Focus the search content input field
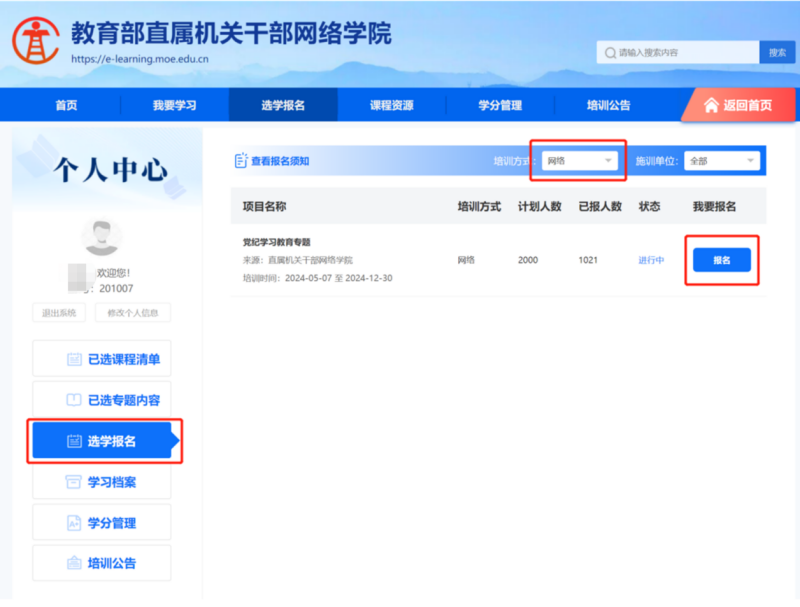The height and width of the screenshot is (607, 800). (685, 52)
